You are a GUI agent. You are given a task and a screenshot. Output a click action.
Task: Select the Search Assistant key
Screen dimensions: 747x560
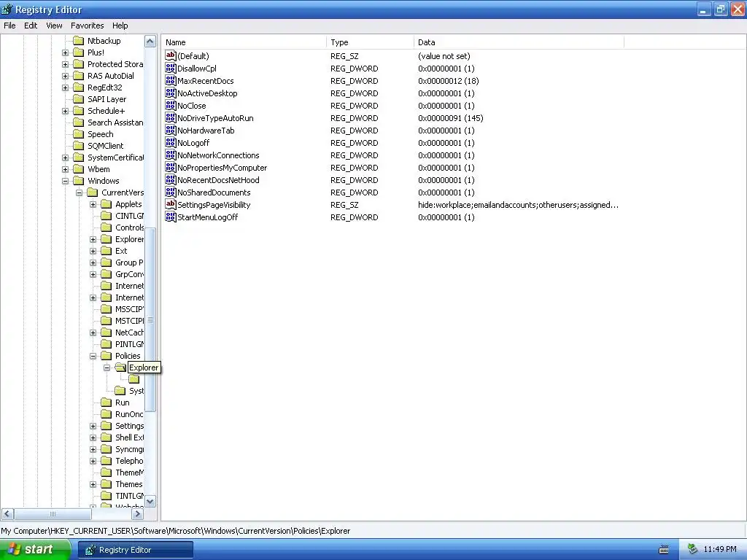(x=115, y=122)
